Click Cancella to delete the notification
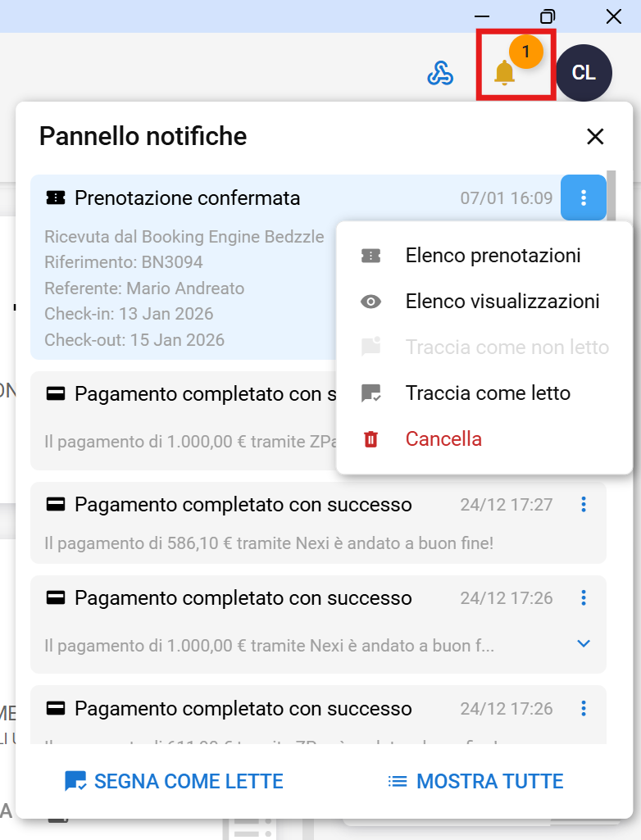The width and height of the screenshot is (641, 840). [x=443, y=439]
